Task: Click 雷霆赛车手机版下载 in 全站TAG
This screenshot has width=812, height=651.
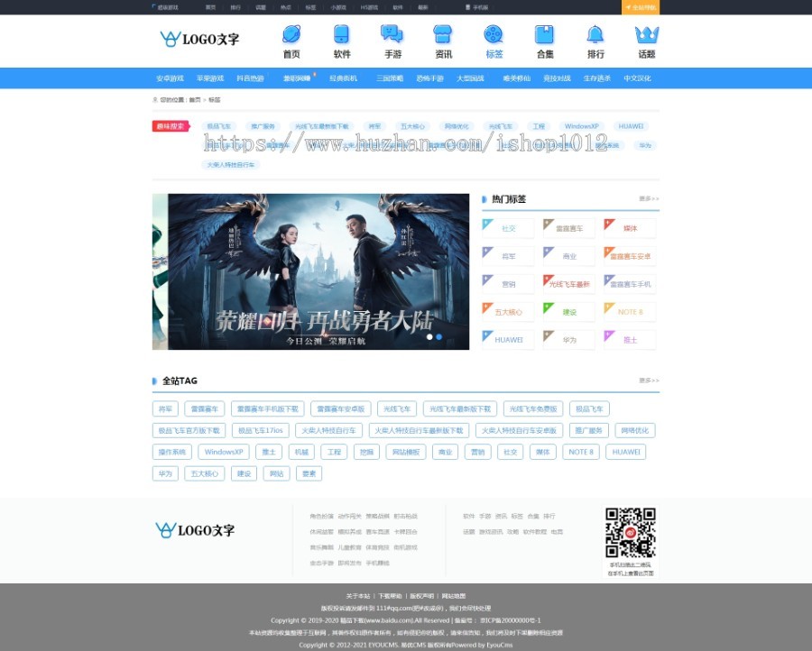Action: pos(267,408)
